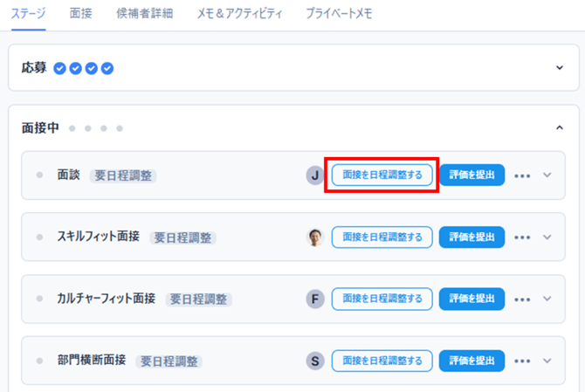
Task: Open the three-dot menu for 面談
Action: (522, 175)
